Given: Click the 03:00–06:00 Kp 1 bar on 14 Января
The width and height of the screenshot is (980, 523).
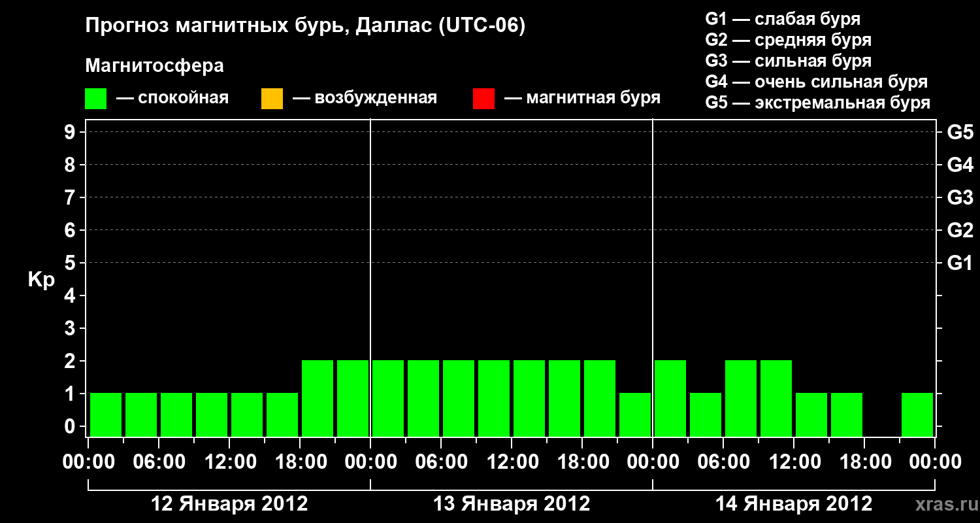Looking at the screenshot, I should (x=706, y=414).
